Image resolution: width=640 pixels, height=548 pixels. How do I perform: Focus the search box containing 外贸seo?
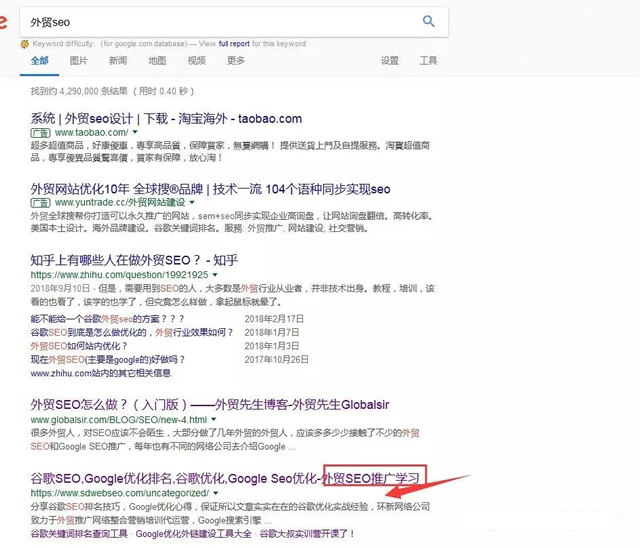(220, 21)
